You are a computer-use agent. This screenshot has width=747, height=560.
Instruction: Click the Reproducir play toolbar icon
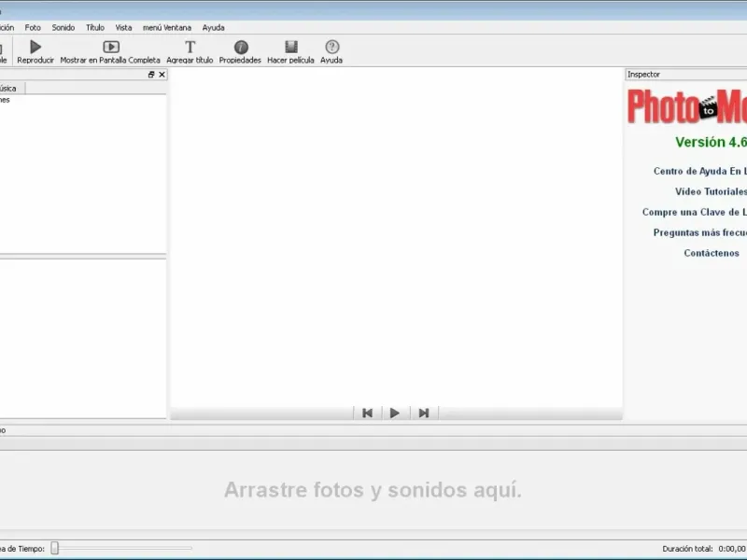click(x=35, y=48)
